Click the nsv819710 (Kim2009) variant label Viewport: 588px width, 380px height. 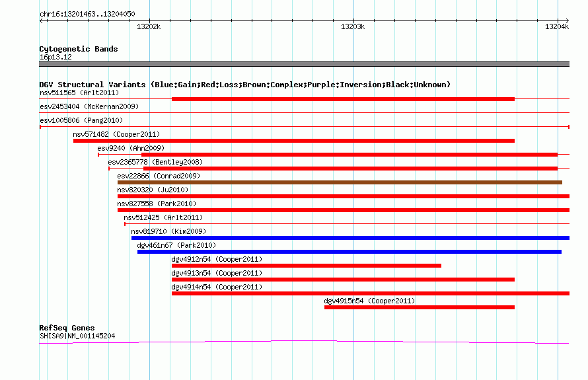pos(168,231)
